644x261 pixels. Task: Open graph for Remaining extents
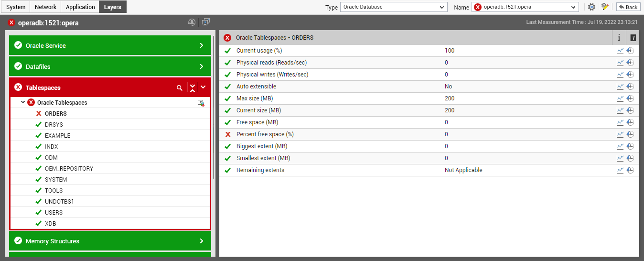(x=620, y=170)
